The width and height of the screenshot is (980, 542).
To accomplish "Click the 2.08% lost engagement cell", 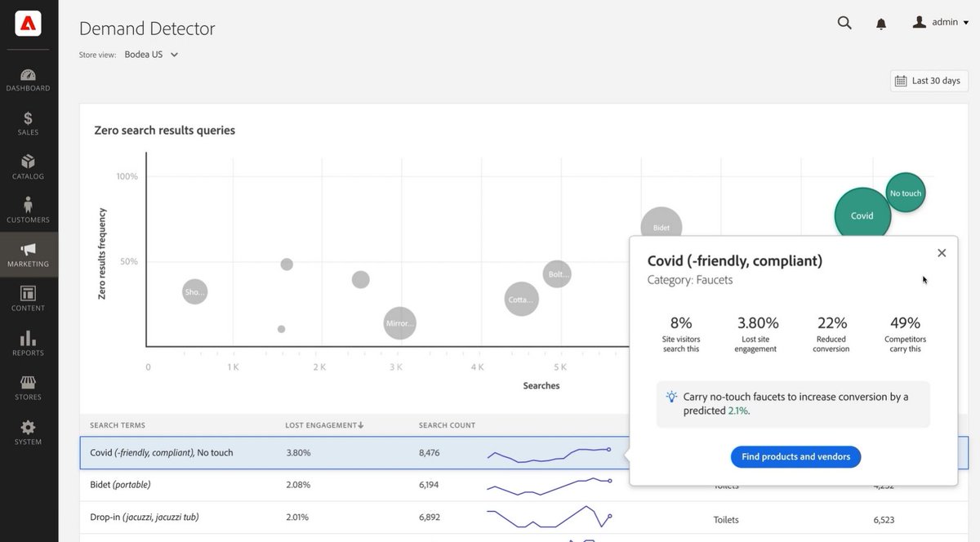I will tap(298, 485).
